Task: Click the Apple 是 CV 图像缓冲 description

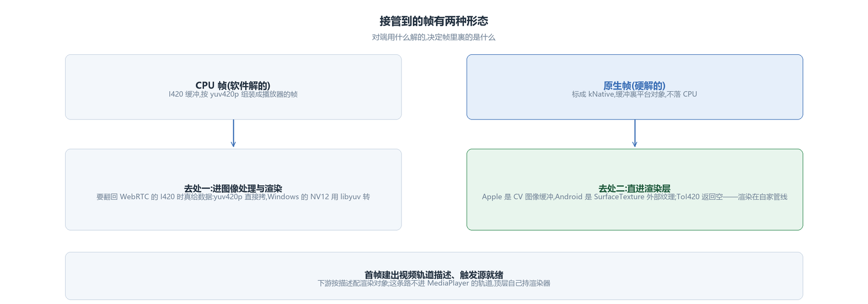Action: pyautogui.click(x=634, y=197)
